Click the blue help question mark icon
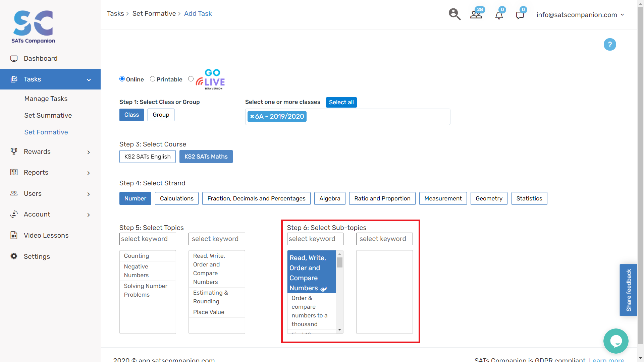Screen dimensions: 644x362 pyautogui.click(x=610, y=44)
